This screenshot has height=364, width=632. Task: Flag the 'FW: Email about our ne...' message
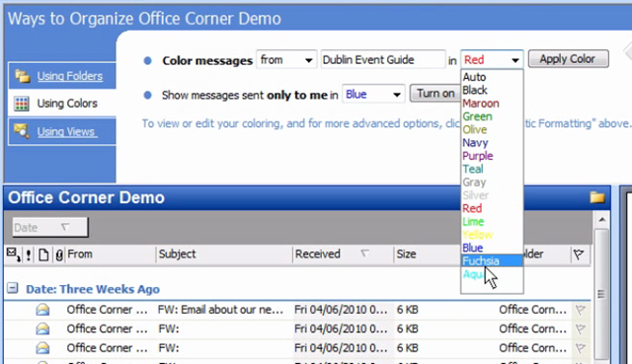pos(581,310)
